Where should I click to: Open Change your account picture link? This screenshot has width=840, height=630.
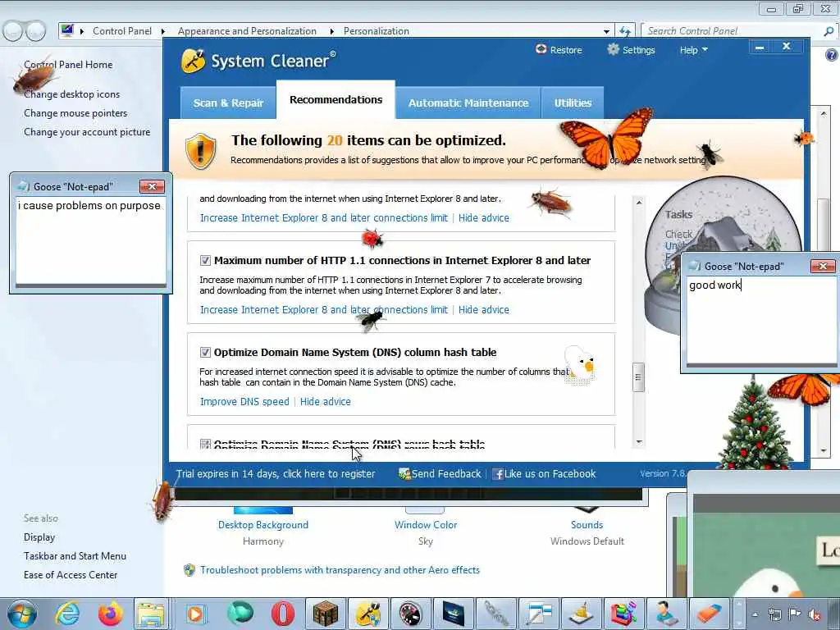tap(87, 132)
